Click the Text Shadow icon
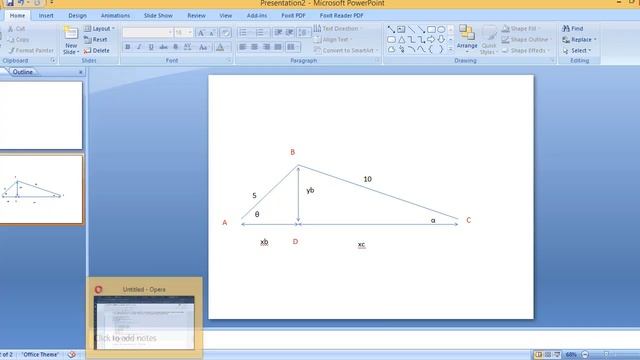 tap(176, 47)
